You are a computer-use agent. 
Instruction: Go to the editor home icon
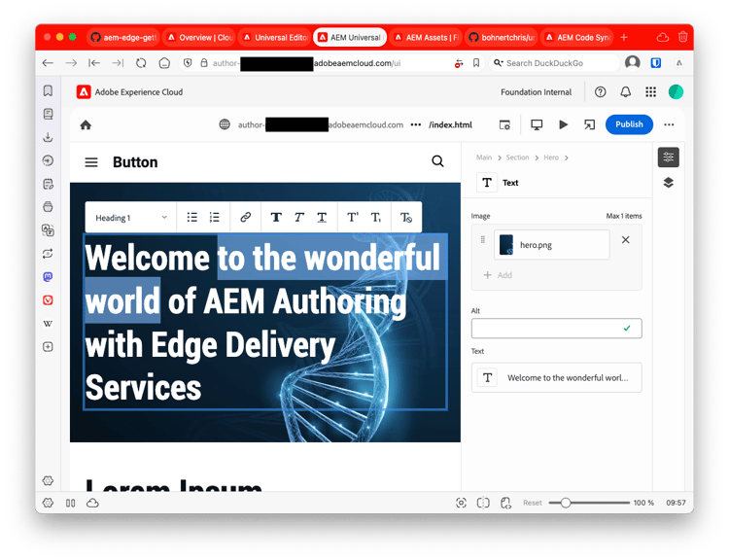[x=86, y=124]
